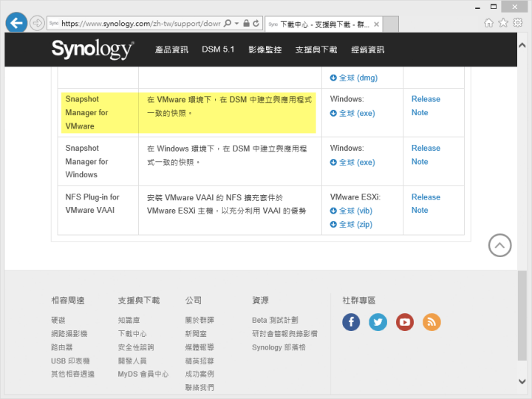This screenshot has width=532, height=399.
Task: Open Synology YouTube channel icon
Action: (x=405, y=322)
